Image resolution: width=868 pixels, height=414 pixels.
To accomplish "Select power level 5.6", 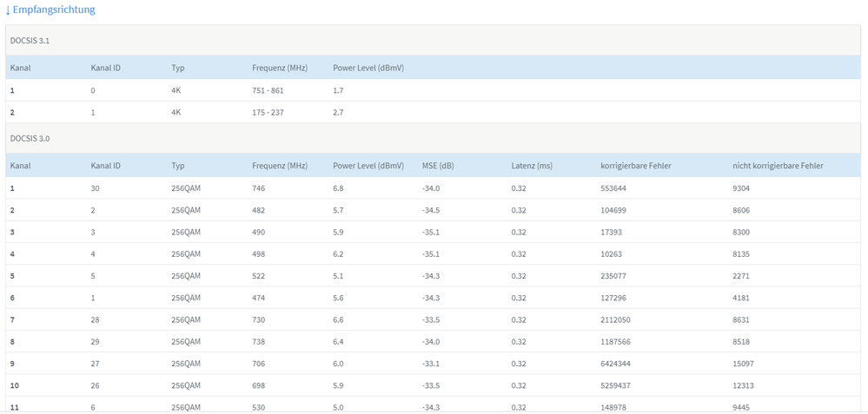I will click(x=338, y=298).
